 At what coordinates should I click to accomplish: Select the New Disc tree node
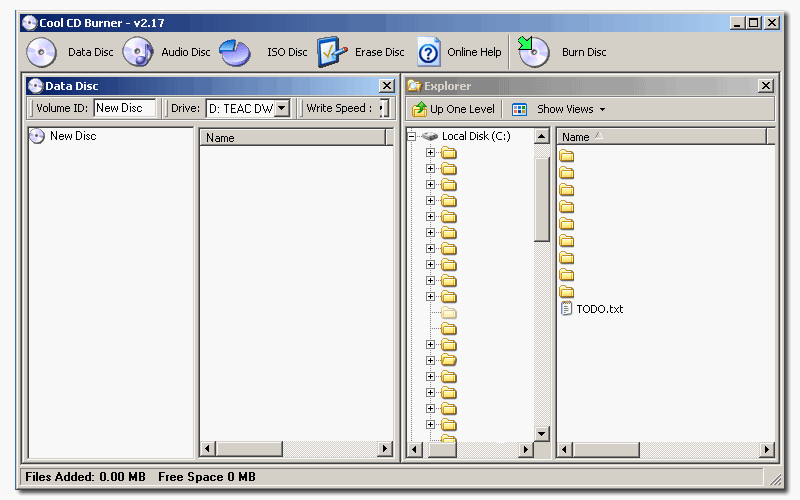73,136
